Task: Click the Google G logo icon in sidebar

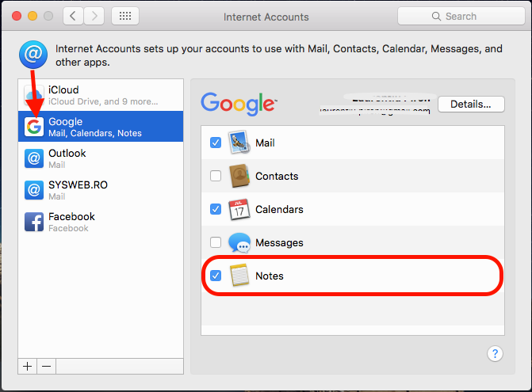Action: (34, 127)
